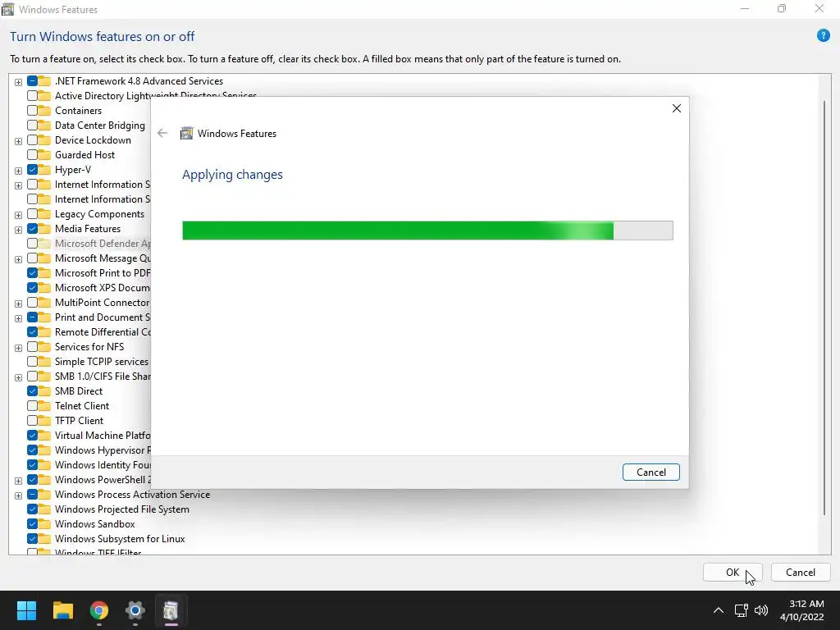The image size is (840, 630).
Task: Click Windows Features icon in dialog header
Action: tap(186, 134)
